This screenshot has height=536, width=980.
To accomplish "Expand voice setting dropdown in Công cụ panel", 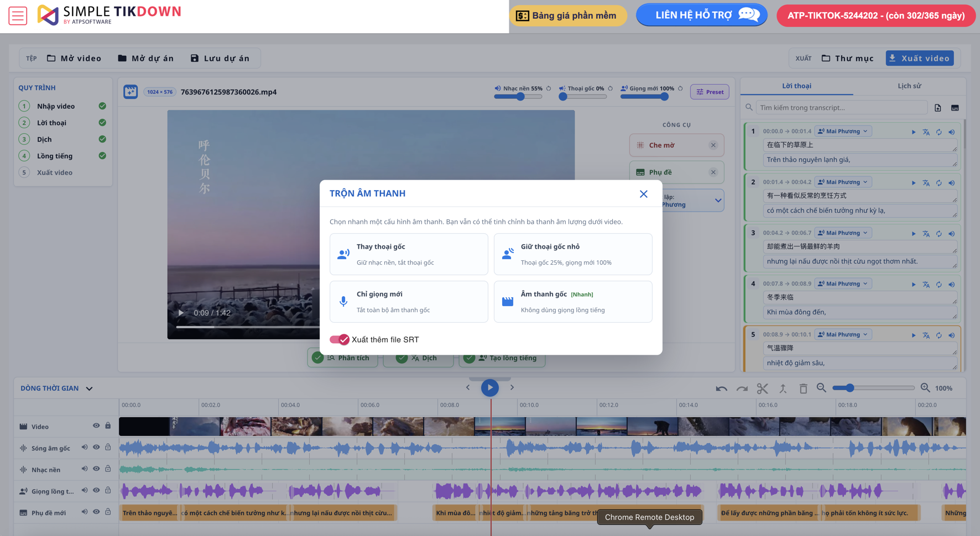I will (717, 201).
